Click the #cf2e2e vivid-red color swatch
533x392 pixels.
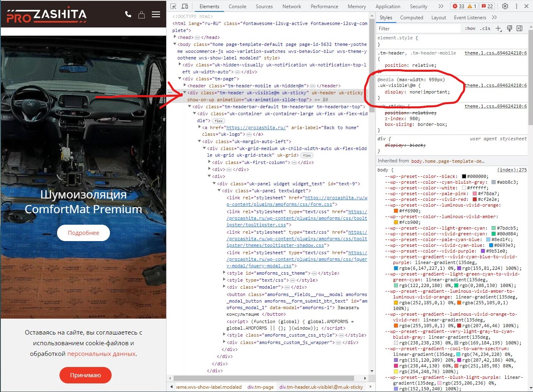pos(475,199)
